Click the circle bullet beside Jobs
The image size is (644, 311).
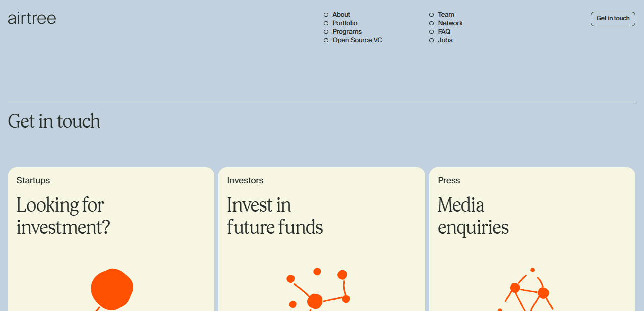point(431,40)
